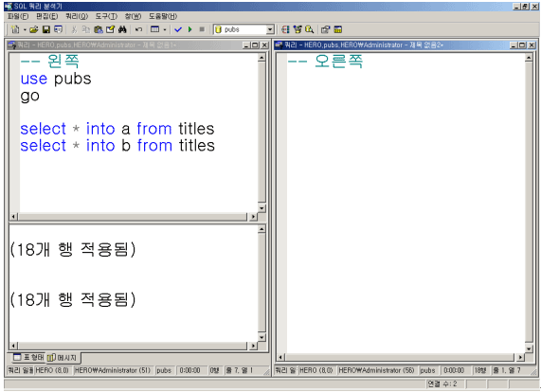Viewport: 541px width, 392px height.
Task: Switch to the 표 형태 results tab
Action: point(28,358)
